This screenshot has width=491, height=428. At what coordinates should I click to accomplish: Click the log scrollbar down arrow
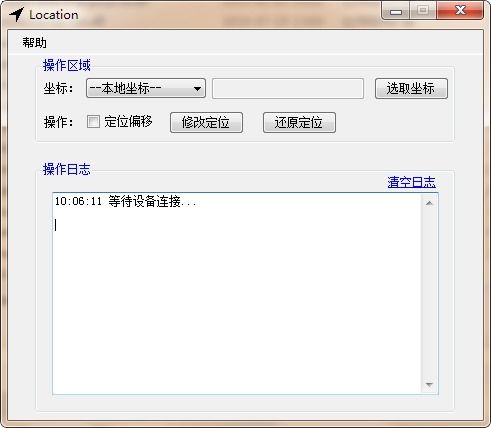429,385
